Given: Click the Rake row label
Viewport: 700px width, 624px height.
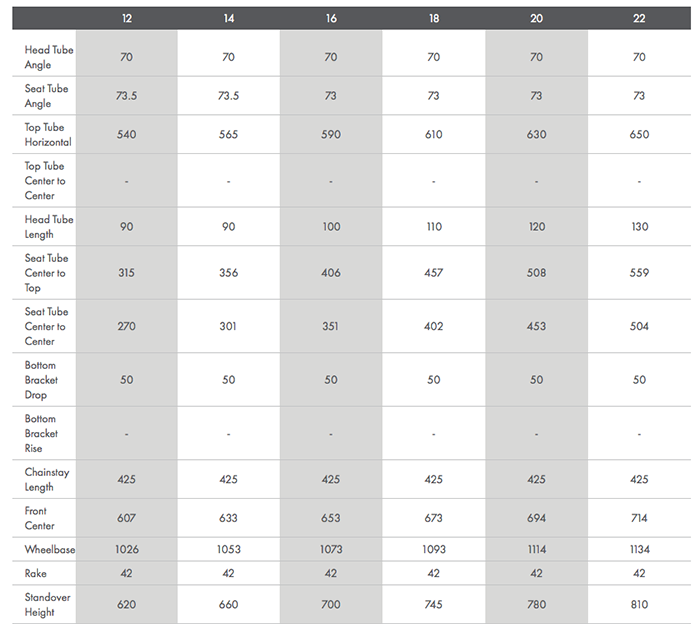Looking at the screenshot, I should [x=36, y=573].
